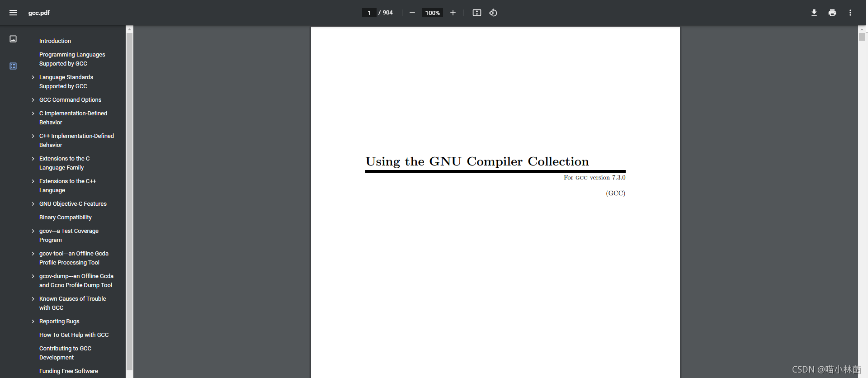Click the '(GCC)' text on the page
868x378 pixels.
click(x=615, y=193)
